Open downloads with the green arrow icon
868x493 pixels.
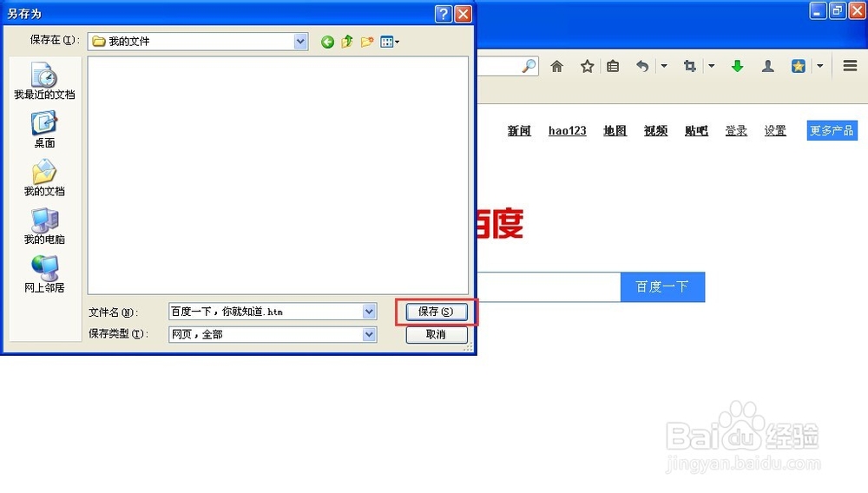click(x=737, y=66)
